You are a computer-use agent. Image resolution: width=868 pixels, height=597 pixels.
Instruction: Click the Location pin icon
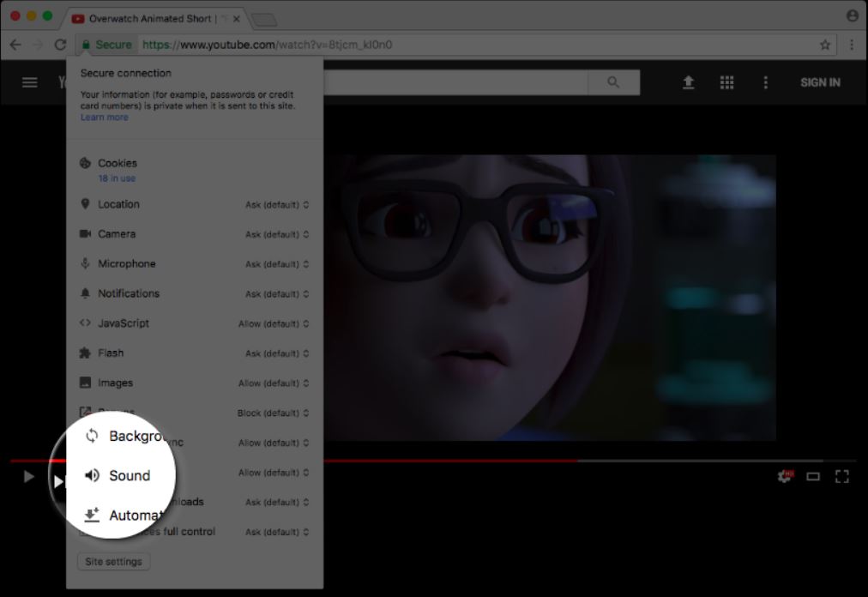[85, 204]
